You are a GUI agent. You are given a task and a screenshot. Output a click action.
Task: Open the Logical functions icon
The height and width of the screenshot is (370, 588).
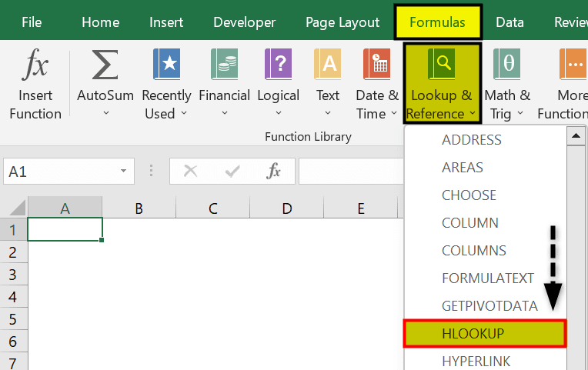click(279, 64)
